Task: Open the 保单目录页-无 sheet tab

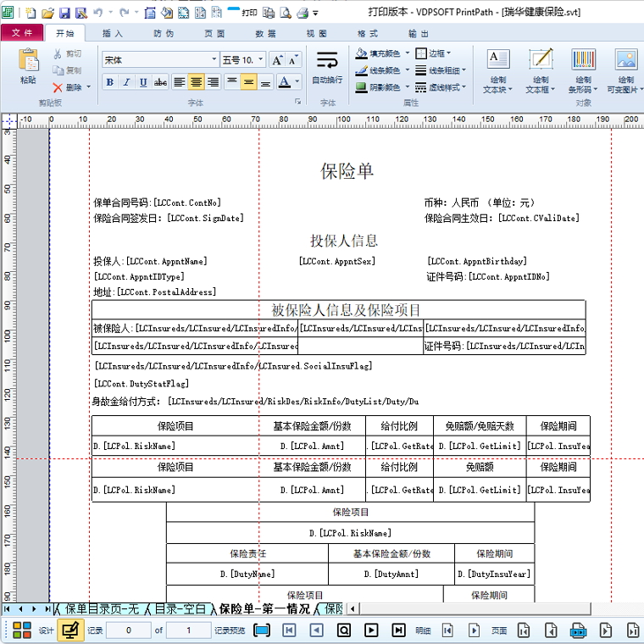Action: coord(100,608)
